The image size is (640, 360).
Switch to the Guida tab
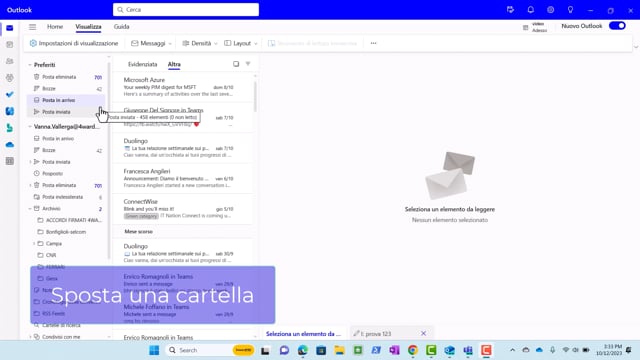click(121, 27)
